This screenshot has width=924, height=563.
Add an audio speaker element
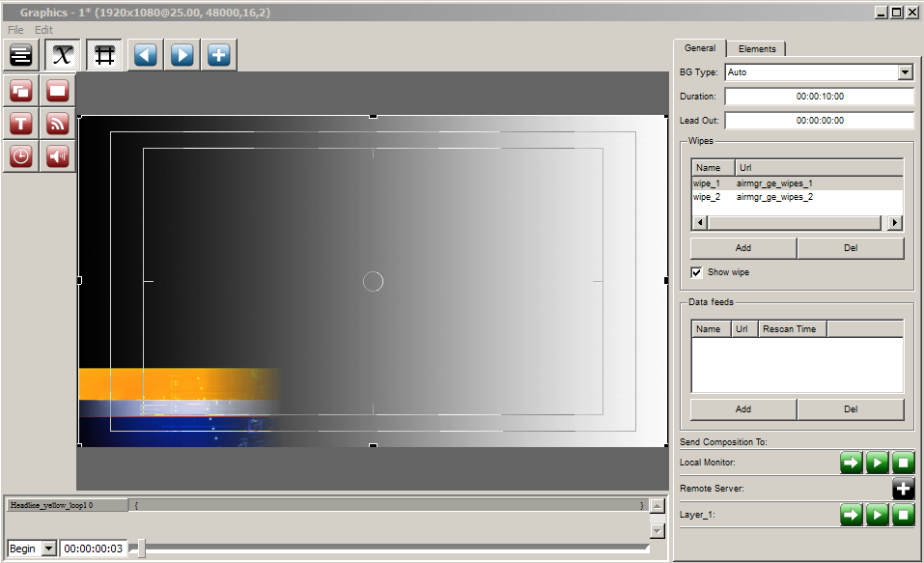point(57,156)
